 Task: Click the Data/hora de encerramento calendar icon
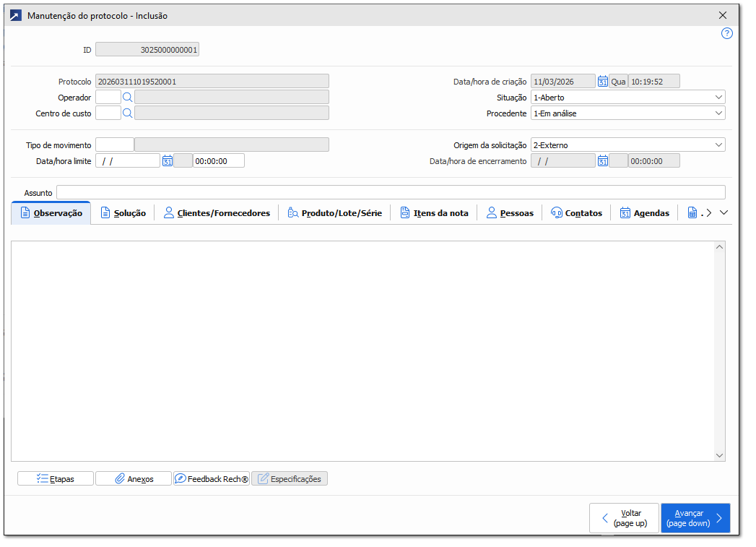(x=602, y=161)
